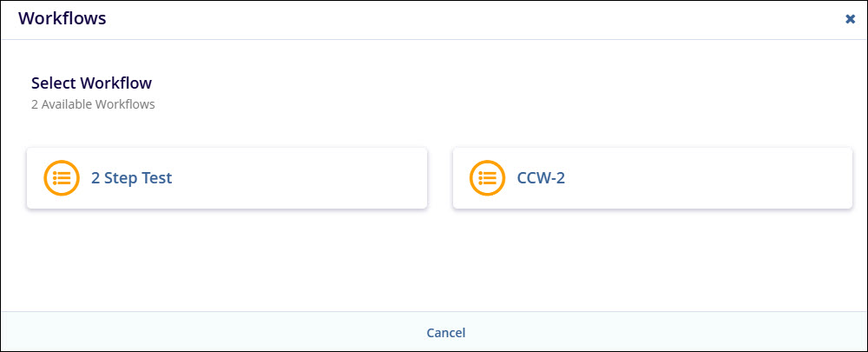Click the 2 Available Workflows subtitle text
Viewport: 868px width, 352px height.
pos(93,104)
